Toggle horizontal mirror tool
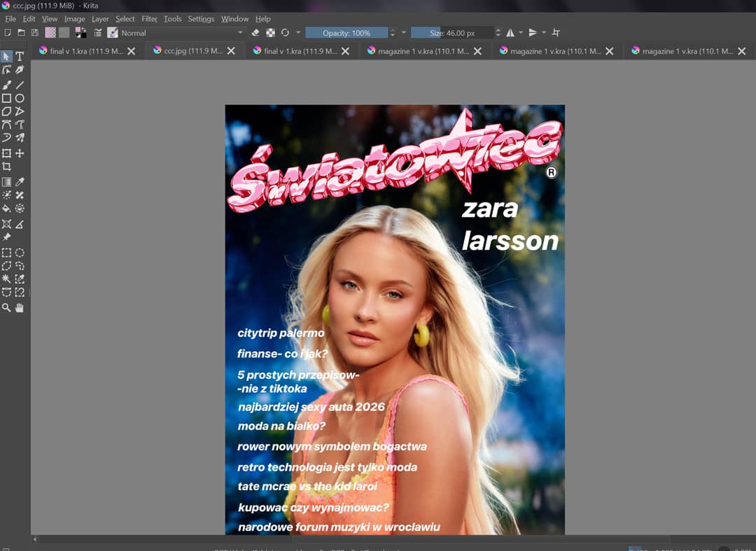Image resolution: width=756 pixels, height=551 pixels. [x=510, y=33]
